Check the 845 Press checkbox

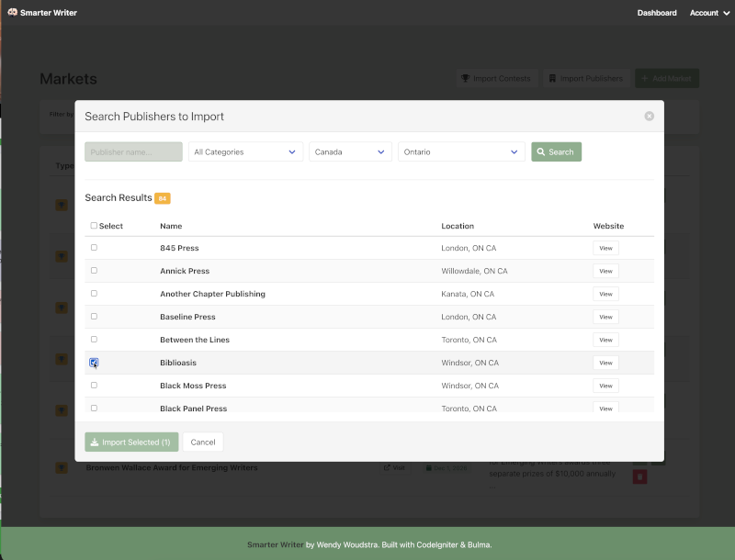94,248
